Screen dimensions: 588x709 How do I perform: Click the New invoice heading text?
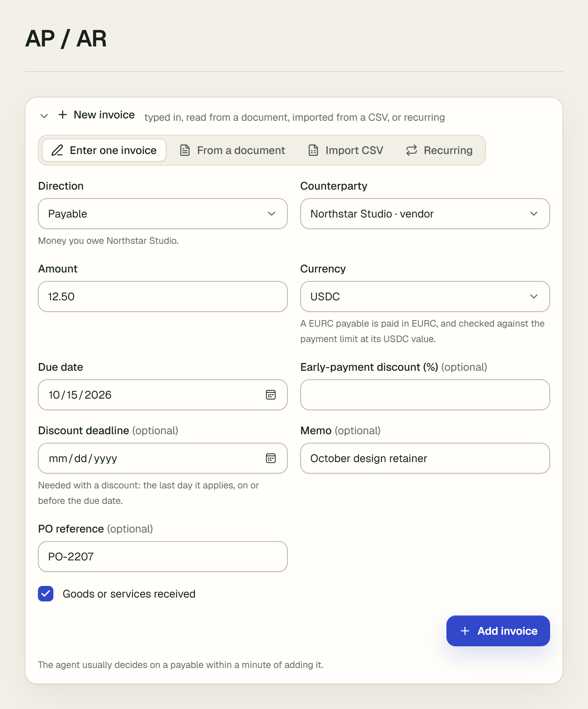tap(104, 115)
